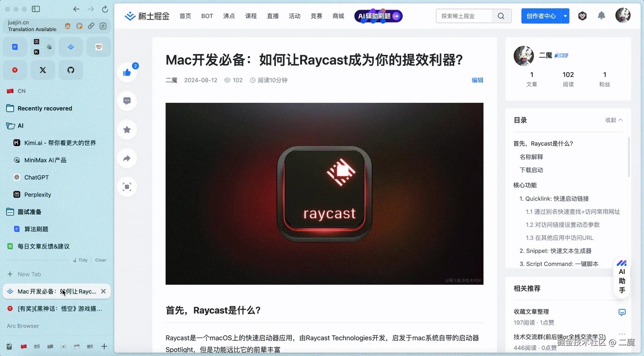
Task: Share article using the share arrow icon
Action: click(x=127, y=158)
